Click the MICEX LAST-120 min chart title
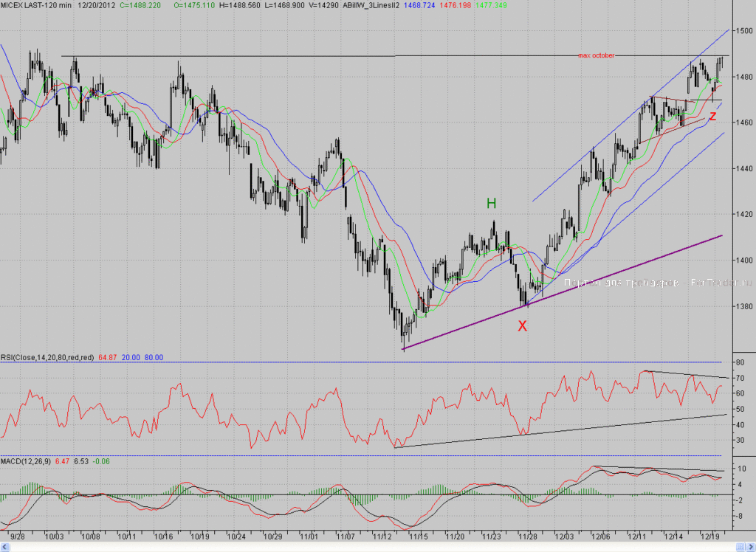 pyautogui.click(x=36, y=5)
